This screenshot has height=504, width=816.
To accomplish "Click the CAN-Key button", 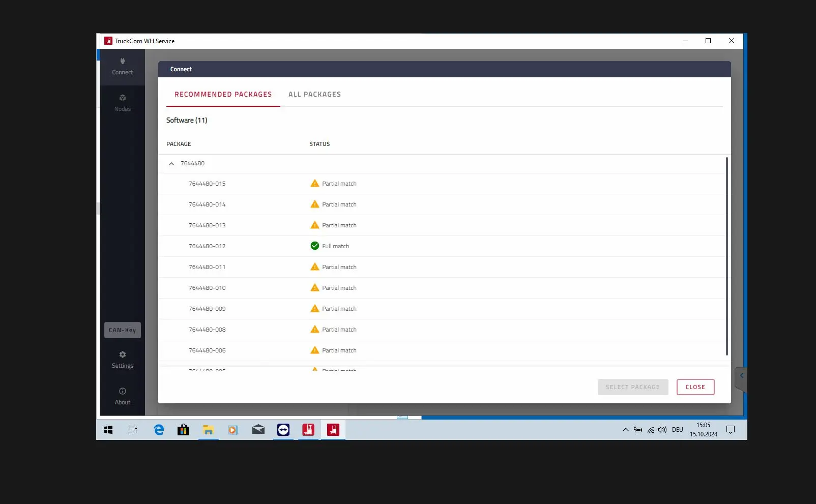I will tap(123, 330).
